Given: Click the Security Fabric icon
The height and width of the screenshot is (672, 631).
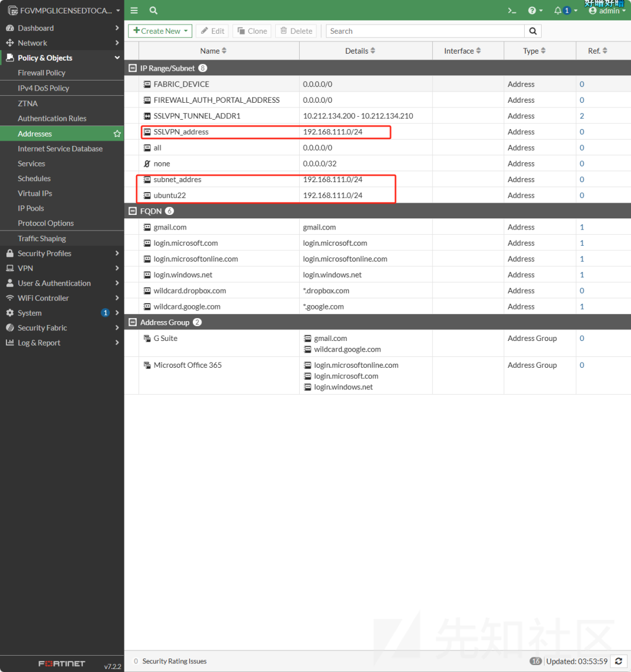Looking at the screenshot, I should (10, 328).
